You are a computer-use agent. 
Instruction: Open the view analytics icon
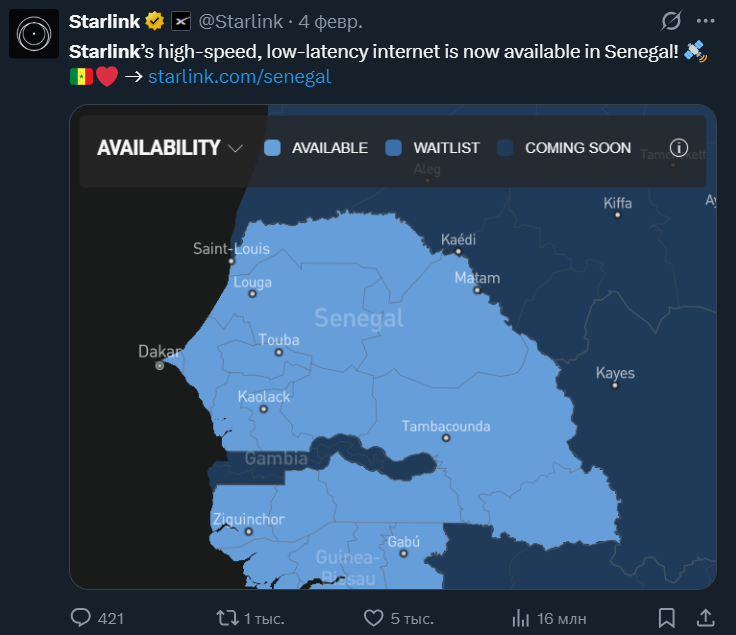click(x=520, y=617)
